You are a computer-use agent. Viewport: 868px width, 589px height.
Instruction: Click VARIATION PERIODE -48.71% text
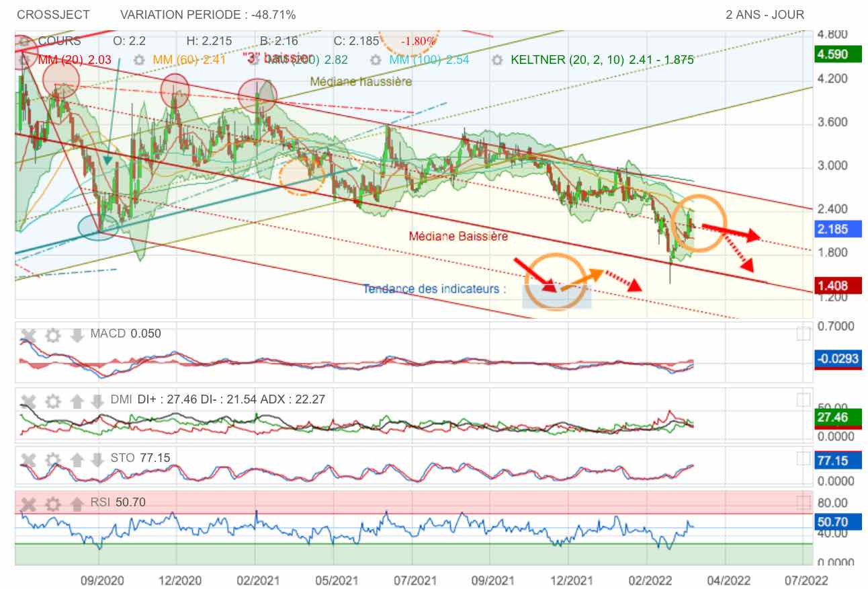[x=208, y=15]
